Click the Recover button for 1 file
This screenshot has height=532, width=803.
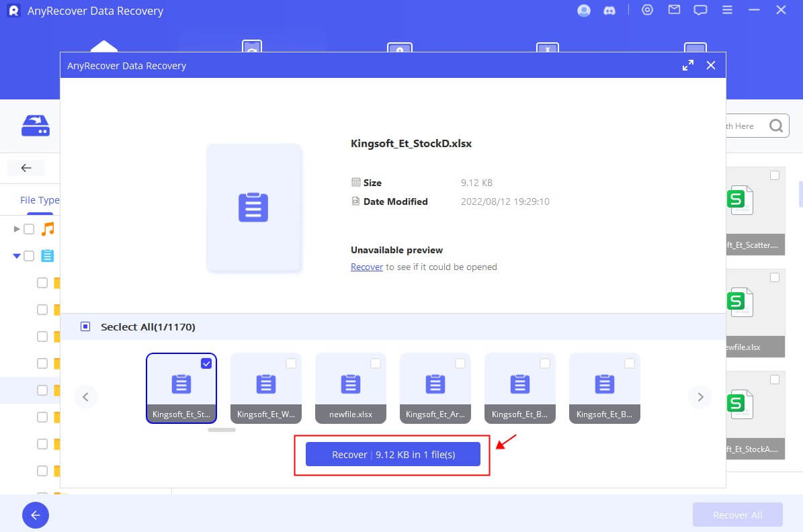click(x=392, y=454)
